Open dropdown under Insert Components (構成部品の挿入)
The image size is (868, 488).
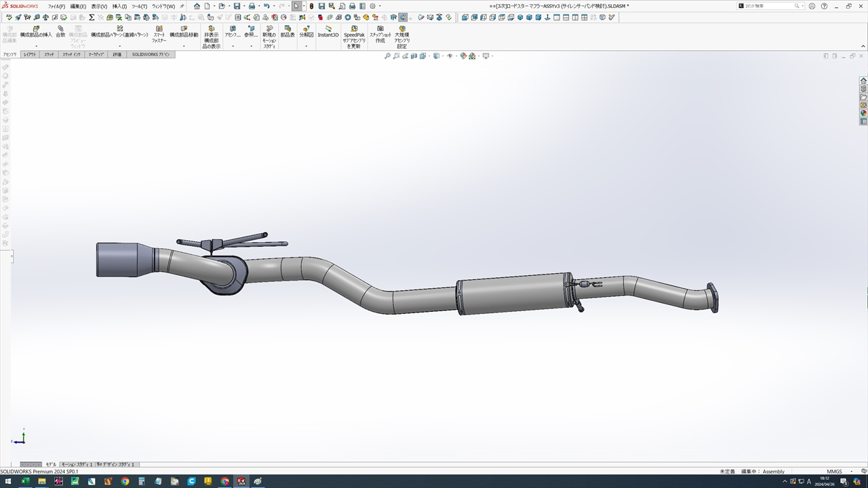coord(36,46)
